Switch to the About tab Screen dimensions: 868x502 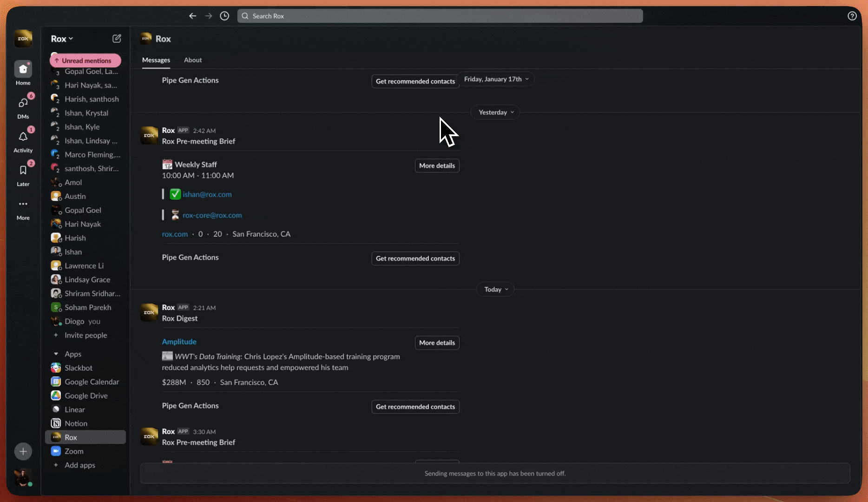192,60
